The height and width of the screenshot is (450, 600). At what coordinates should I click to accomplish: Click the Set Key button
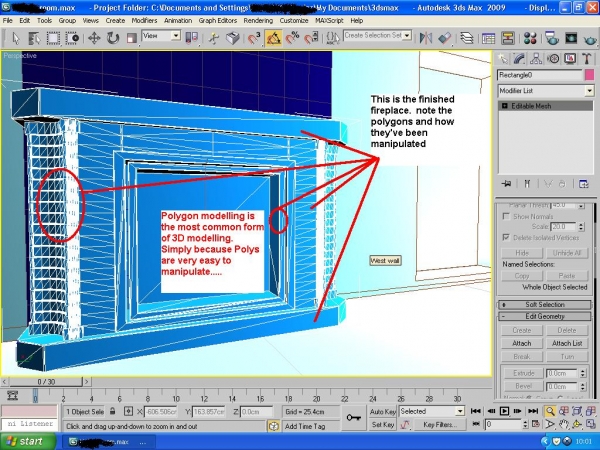[x=383, y=424]
